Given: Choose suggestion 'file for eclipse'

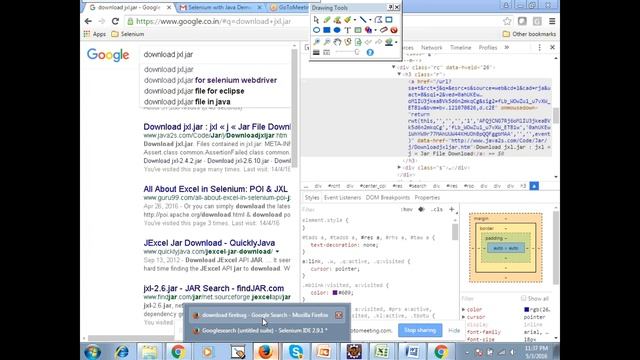Looking at the screenshot, I should click(194, 91).
